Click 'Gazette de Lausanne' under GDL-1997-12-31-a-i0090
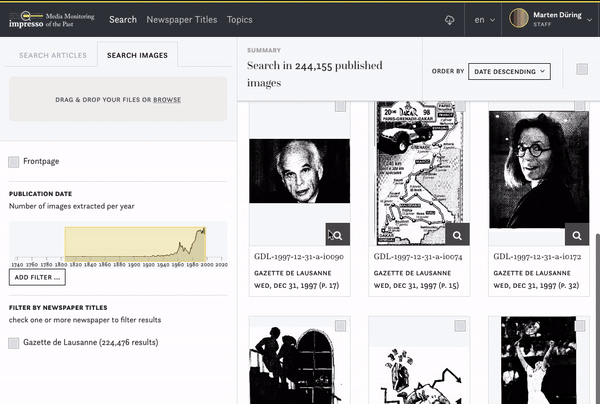Screen dimensions: 600x404 coord(293,273)
